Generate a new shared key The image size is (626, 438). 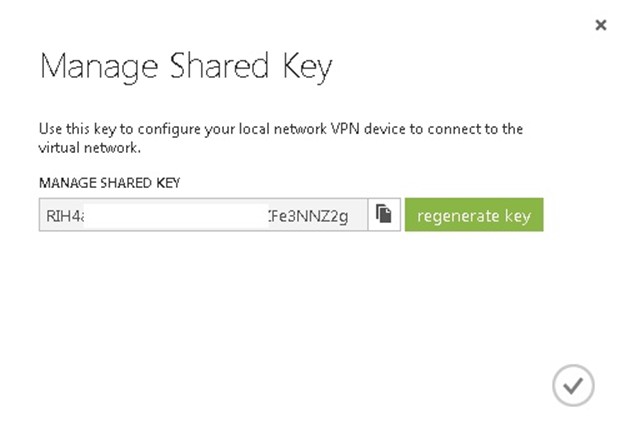[x=474, y=214]
